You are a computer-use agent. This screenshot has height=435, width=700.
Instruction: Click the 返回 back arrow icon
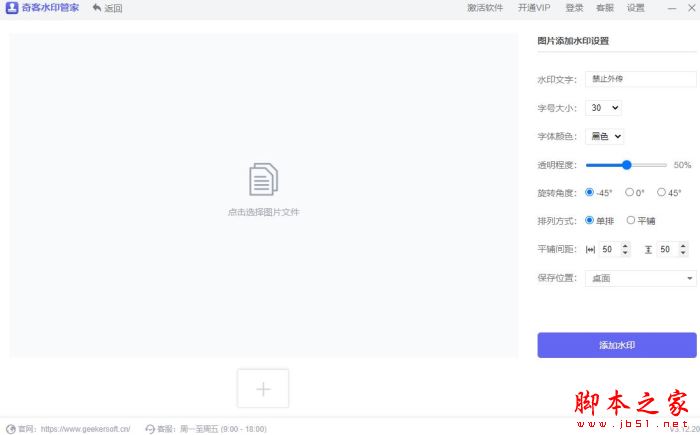tap(96, 8)
